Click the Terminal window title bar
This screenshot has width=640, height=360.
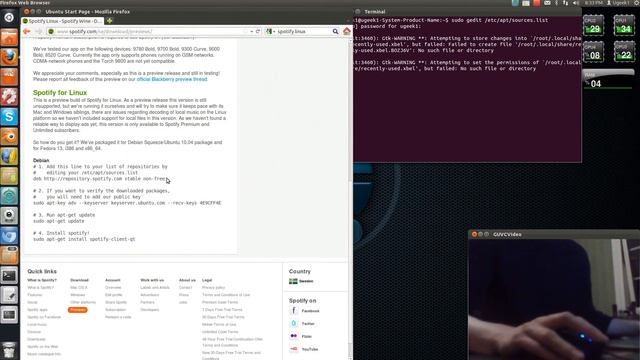pos(467,11)
